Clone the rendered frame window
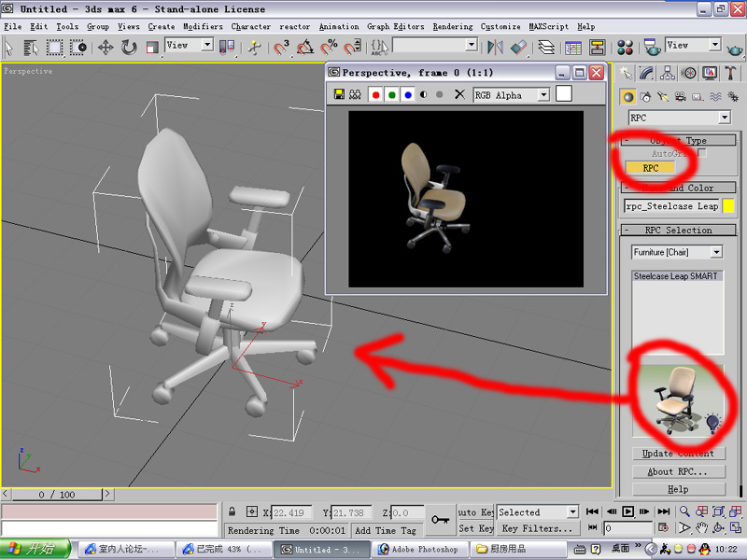The height and width of the screenshot is (560, 747). click(355, 94)
